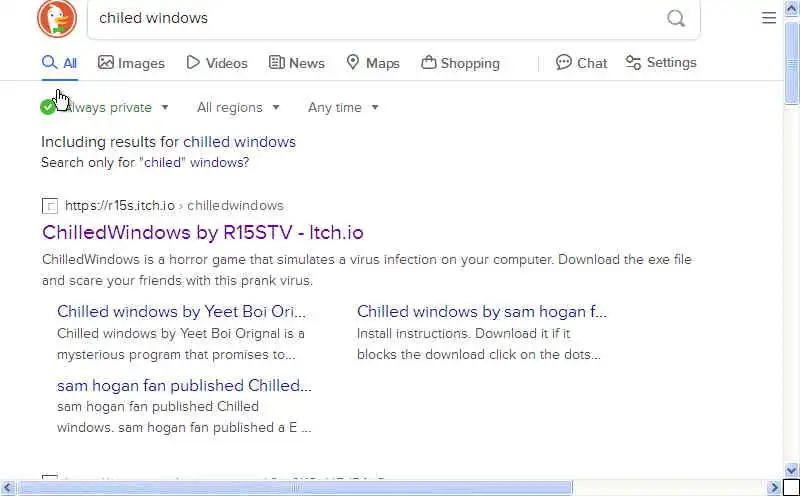
Task: Expand the All regions dropdown
Action: click(x=238, y=108)
